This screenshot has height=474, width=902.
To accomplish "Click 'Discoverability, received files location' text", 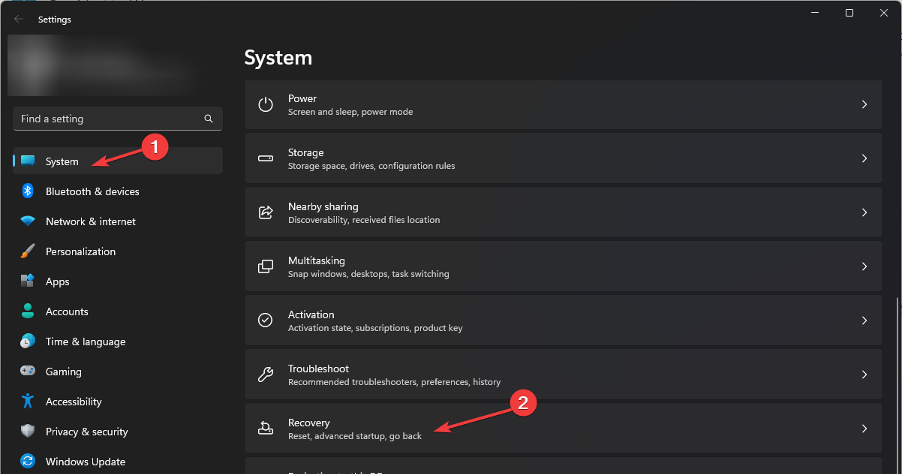I will (364, 220).
